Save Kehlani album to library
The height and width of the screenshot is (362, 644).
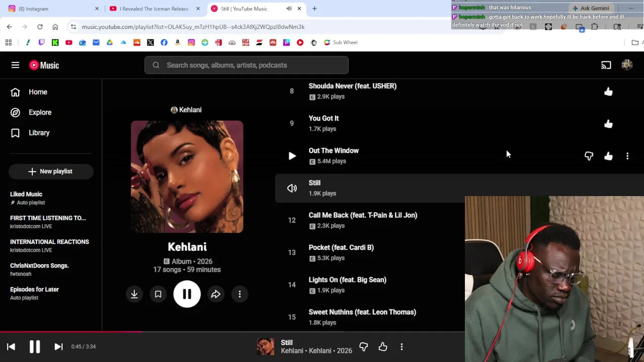158,294
